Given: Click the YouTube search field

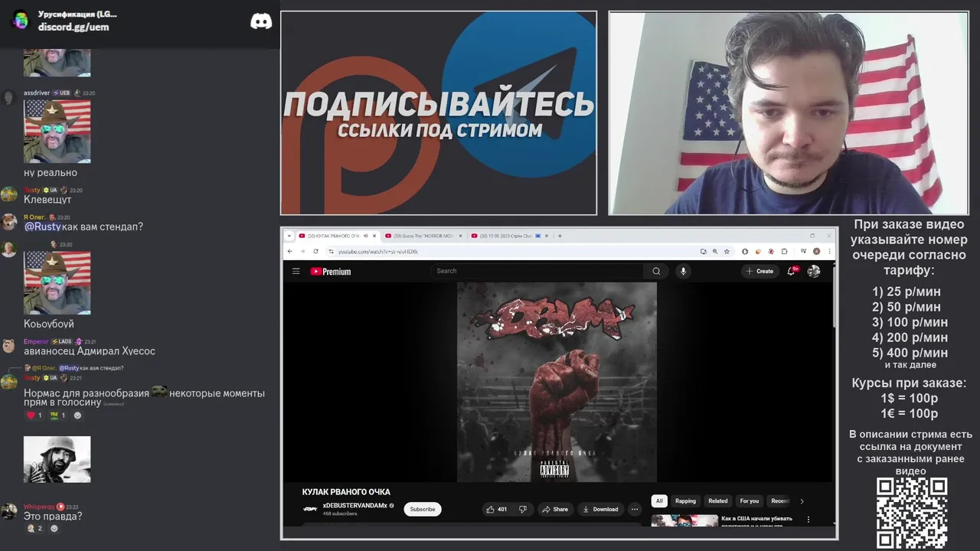Looking at the screenshot, I should [x=537, y=271].
